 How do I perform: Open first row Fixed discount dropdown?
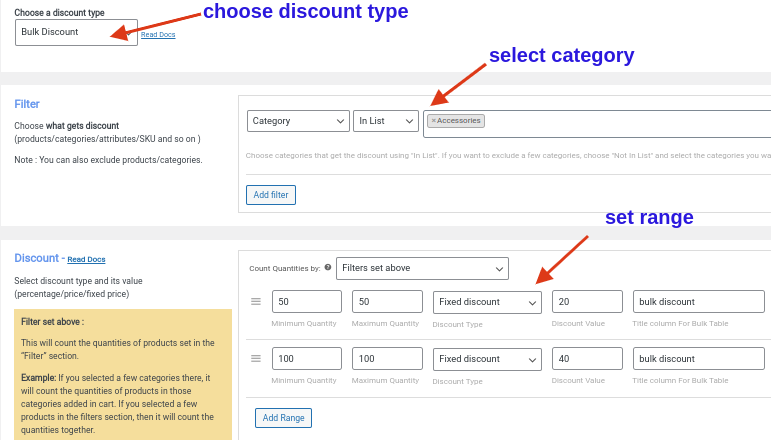click(x=487, y=302)
